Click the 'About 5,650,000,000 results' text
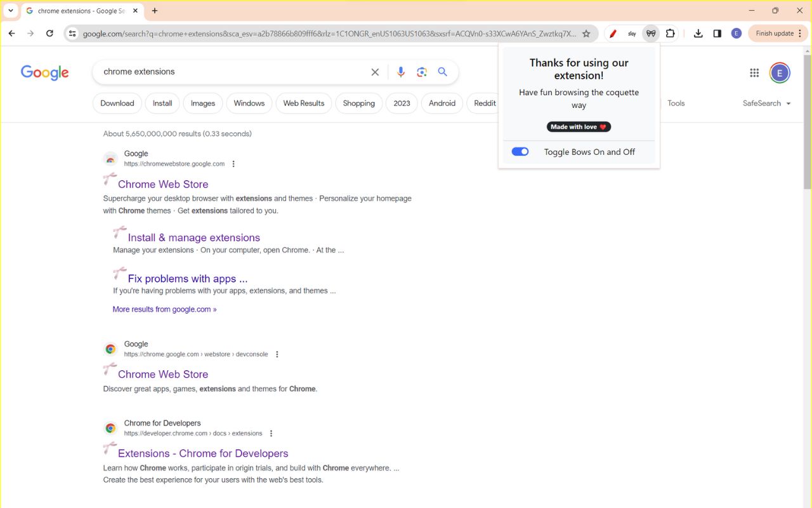Screen dimensions: 812x508 (178, 134)
